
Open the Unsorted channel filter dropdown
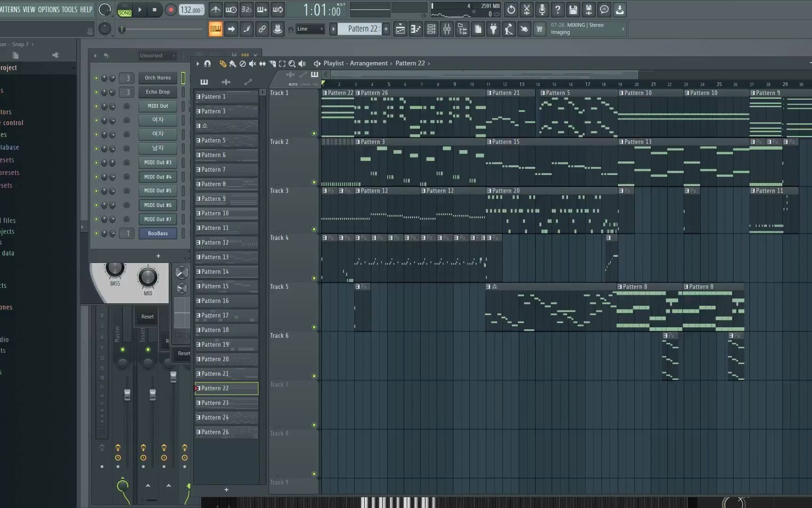coord(157,56)
